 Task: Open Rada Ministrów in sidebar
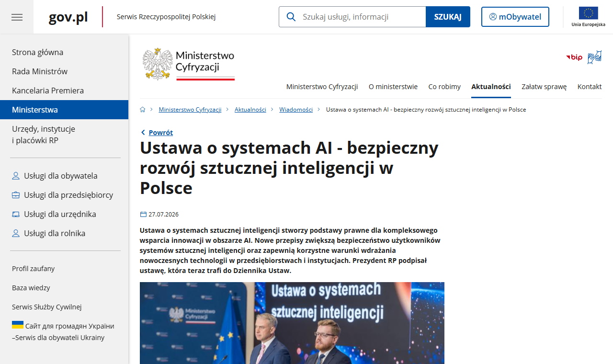pyautogui.click(x=64, y=71)
